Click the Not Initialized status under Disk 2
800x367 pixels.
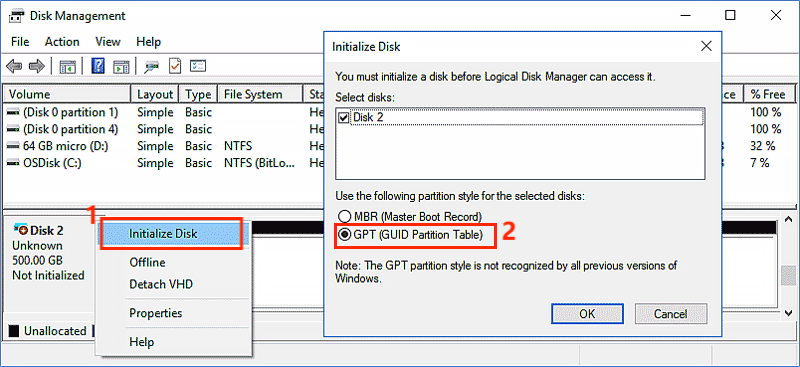[x=48, y=275]
